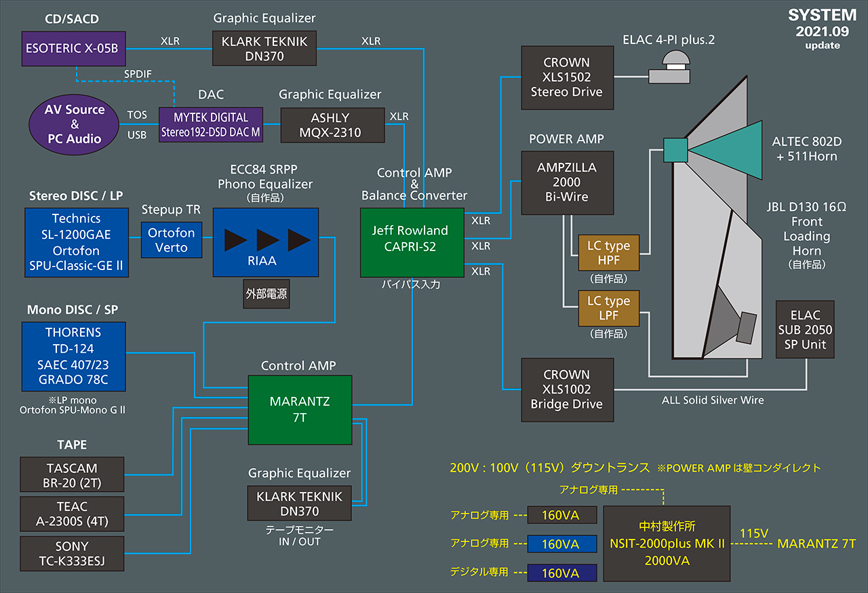Click the ESOTERIC X-05B box
868x593 pixels.
(x=73, y=48)
